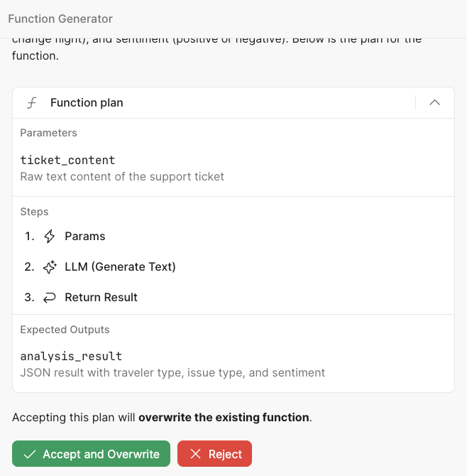
Task: Click the checkmark icon on the Accept button
Action: (30, 454)
